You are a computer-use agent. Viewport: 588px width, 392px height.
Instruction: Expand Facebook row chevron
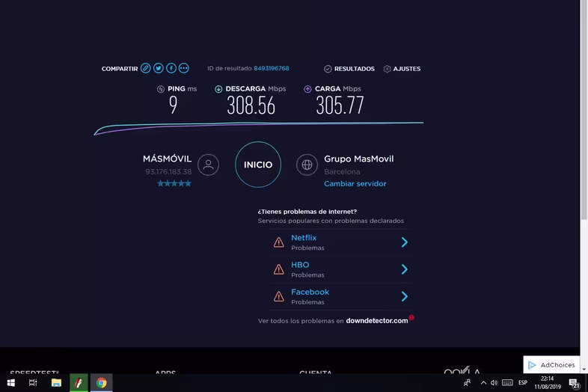[x=404, y=296]
